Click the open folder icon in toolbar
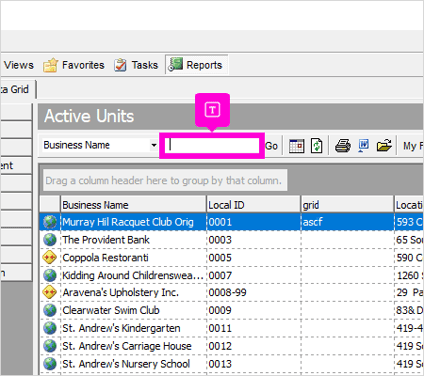Screen dimensions: 424x376 point(384,146)
